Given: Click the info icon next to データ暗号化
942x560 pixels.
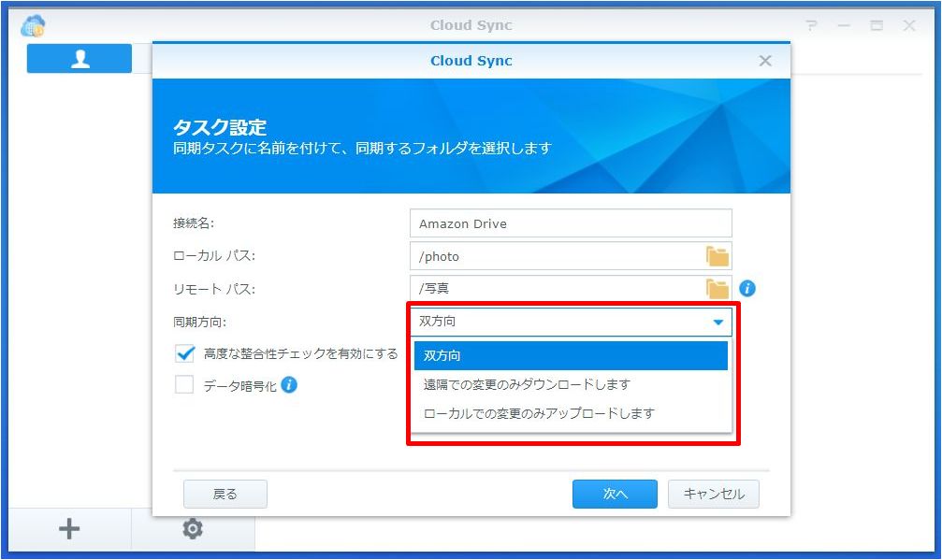Looking at the screenshot, I should [x=287, y=385].
